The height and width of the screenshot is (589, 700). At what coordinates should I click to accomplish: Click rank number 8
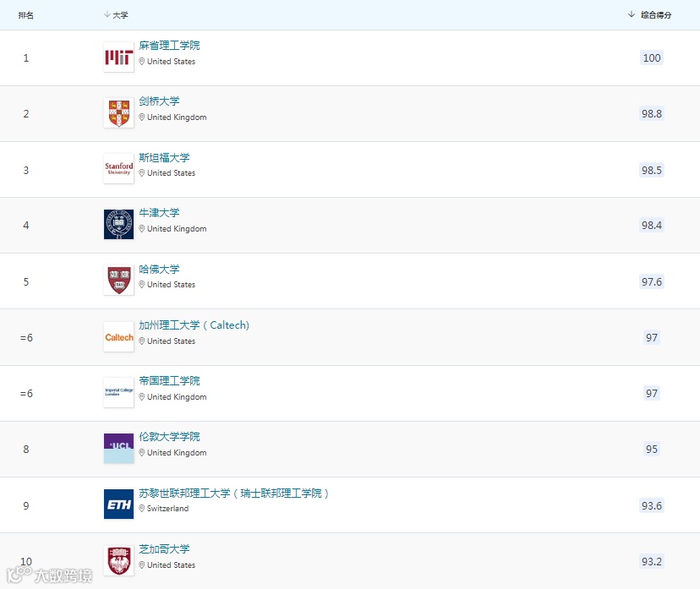26,450
